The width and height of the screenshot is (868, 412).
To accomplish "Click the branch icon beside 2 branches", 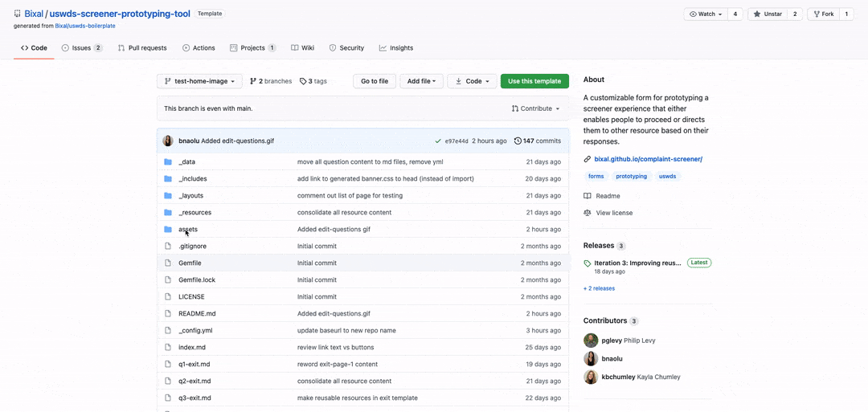I will point(253,81).
